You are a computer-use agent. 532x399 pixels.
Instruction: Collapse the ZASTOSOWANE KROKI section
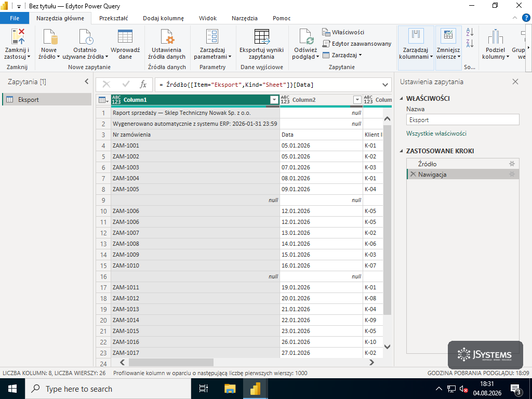(x=402, y=151)
